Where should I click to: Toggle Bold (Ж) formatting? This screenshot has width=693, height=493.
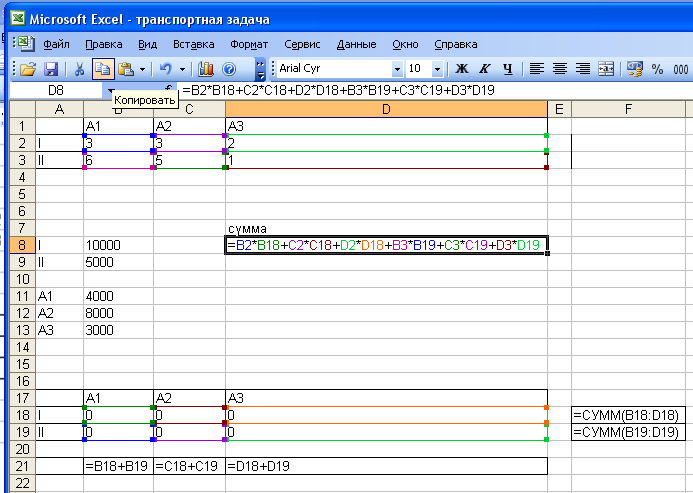[x=462, y=69]
